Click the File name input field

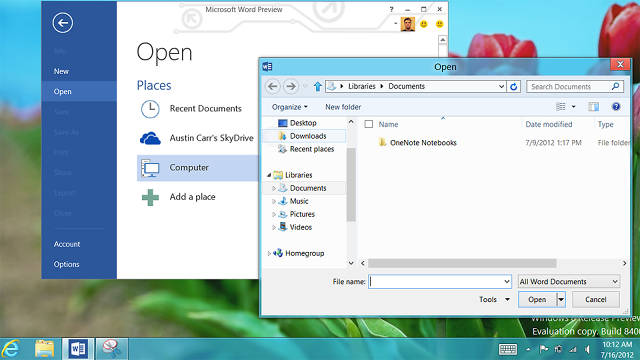pos(435,281)
